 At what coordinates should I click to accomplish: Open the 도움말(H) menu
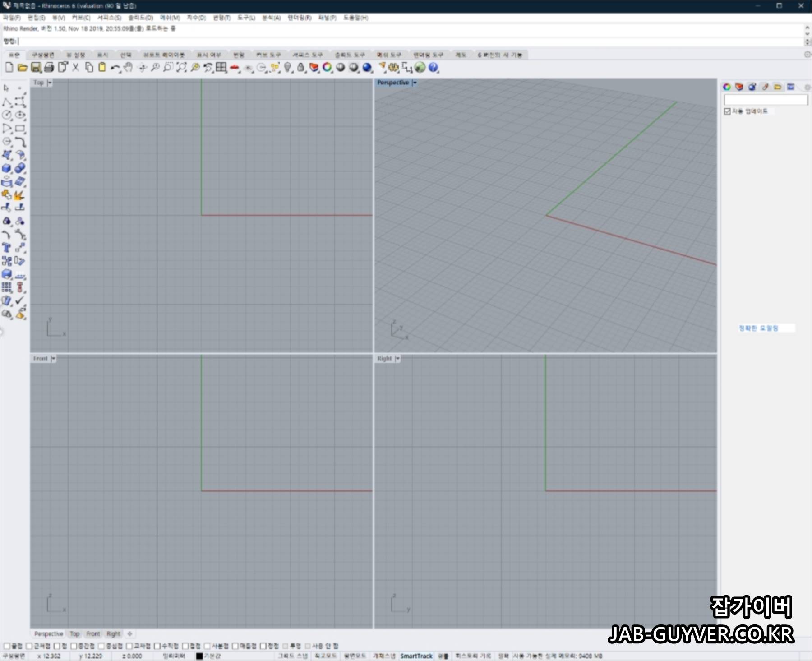click(x=356, y=18)
